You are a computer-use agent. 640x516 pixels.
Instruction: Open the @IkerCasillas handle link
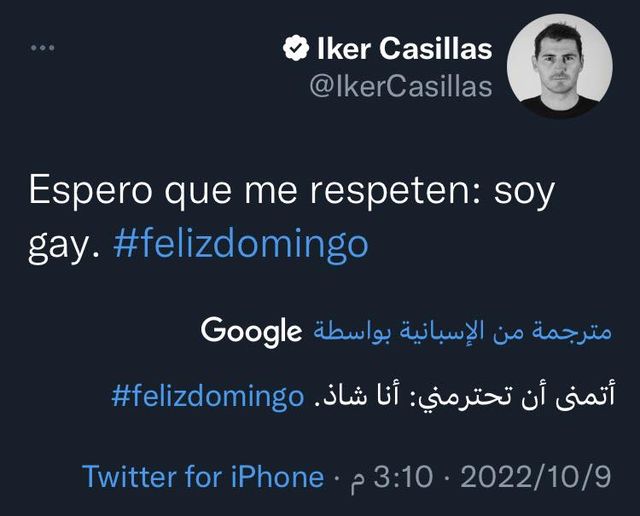click(x=400, y=86)
